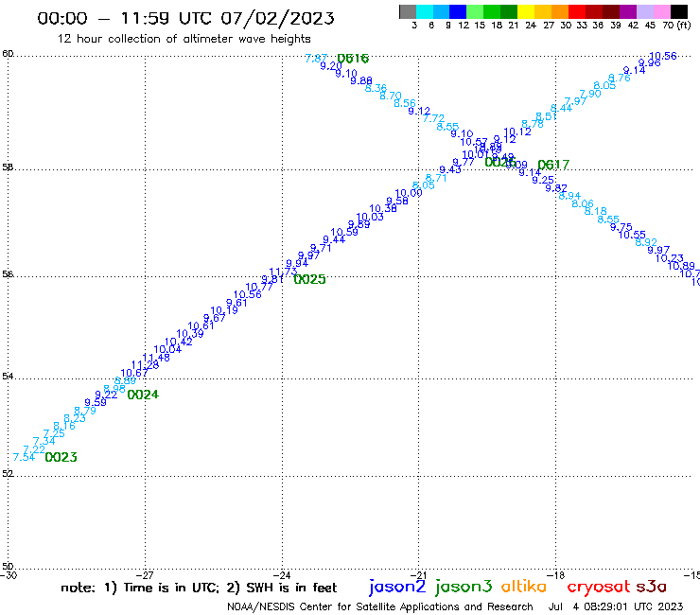Click the longitude axis label -24
Screen dimensions: 700x615
282,575
